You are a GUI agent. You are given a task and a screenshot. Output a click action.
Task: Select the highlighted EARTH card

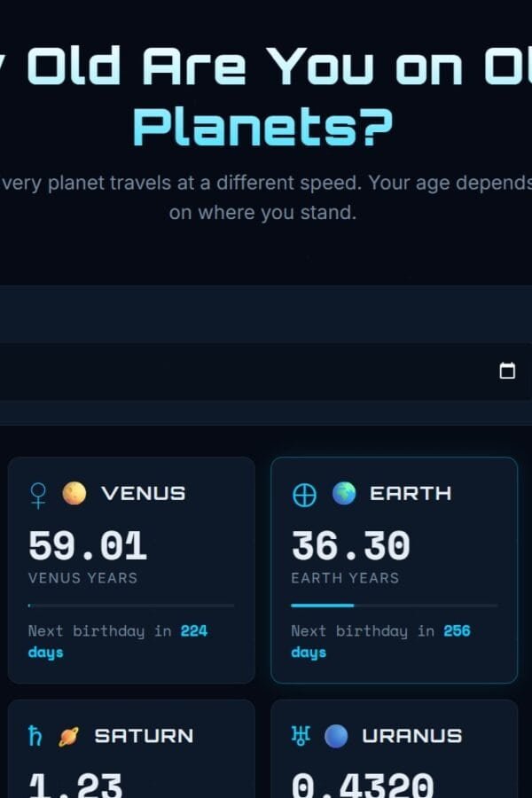pos(395,570)
